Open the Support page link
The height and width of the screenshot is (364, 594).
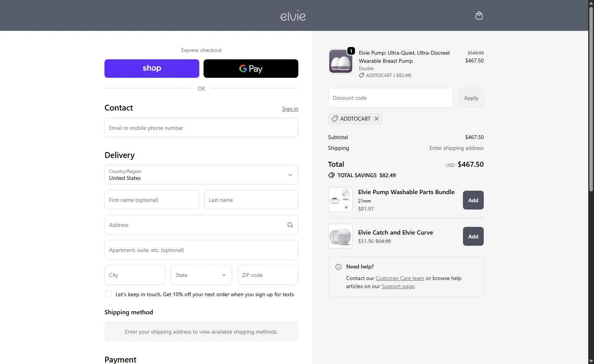398,286
